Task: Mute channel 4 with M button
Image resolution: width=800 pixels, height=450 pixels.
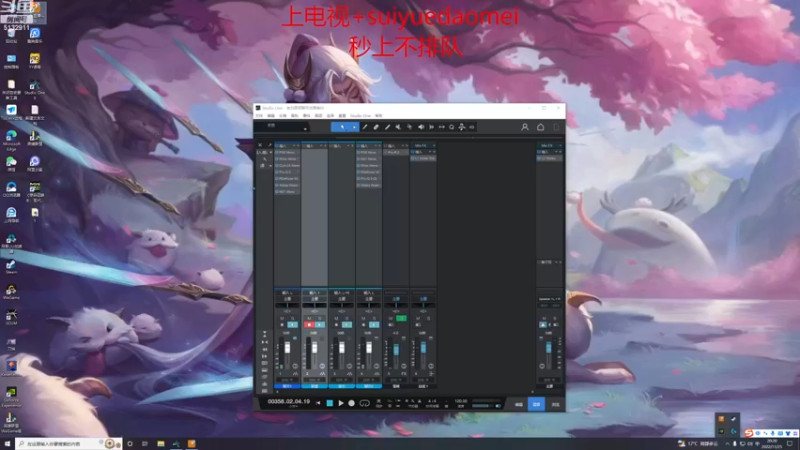Action: pyautogui.click(x=363, y=318)
